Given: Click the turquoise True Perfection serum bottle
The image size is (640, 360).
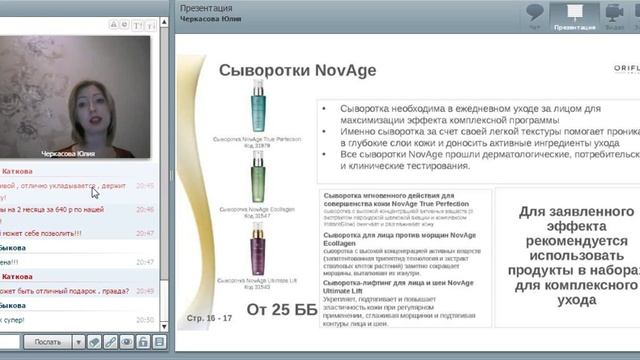Looking at the screenshot, I should pos(258,106).
